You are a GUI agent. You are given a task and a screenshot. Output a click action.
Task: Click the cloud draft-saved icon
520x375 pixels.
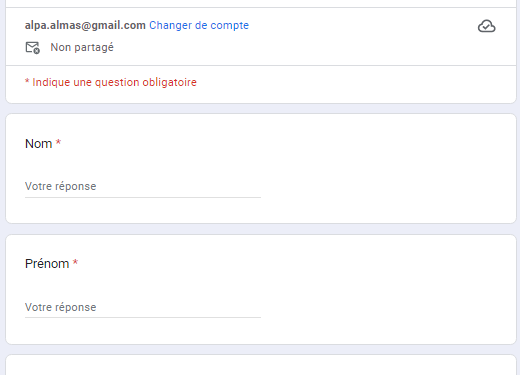point(487,26)
